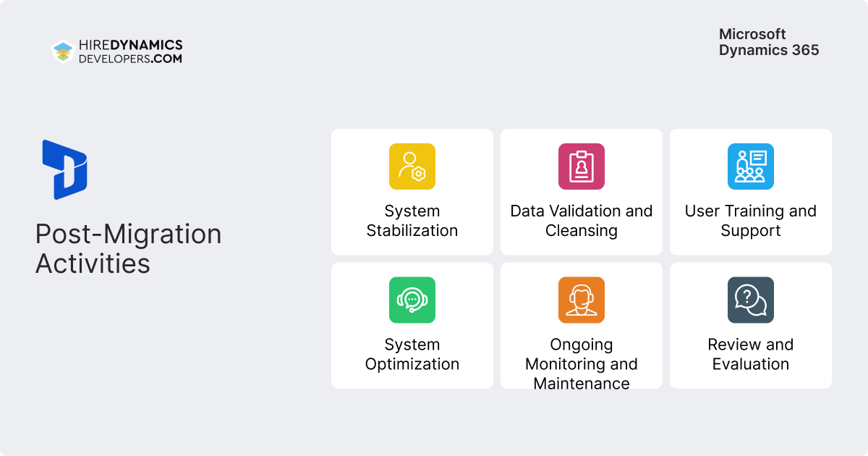Select the System Optimization text label
The image size is (868, 456).
pos(412,354)
